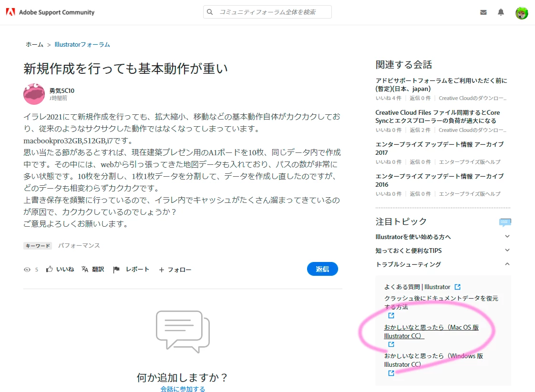Click Creative Cloudのダウンロー tag under first conversation
535x392 pixels.
(472, 98)
